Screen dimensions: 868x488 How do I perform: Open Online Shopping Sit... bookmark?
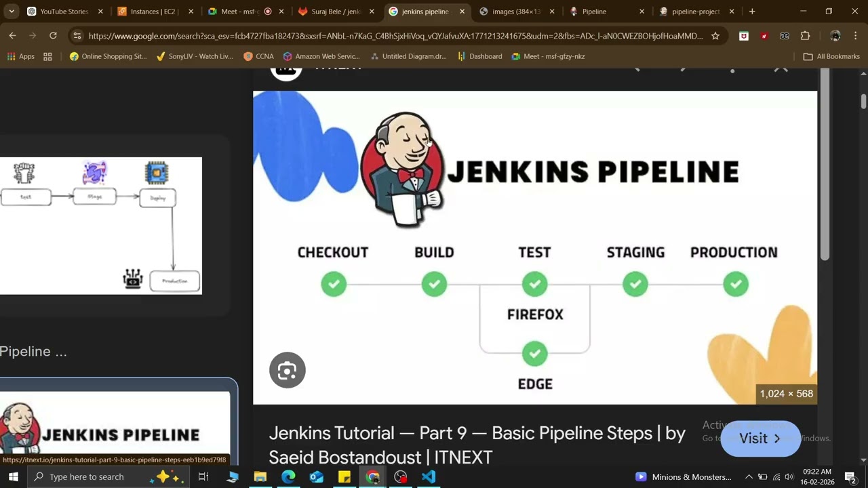[108, 56]
